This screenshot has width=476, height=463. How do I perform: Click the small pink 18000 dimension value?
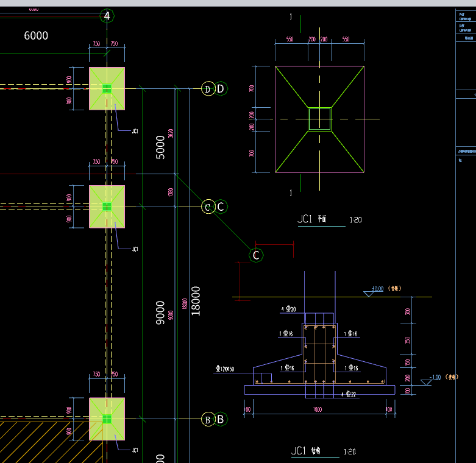(185, 304)
